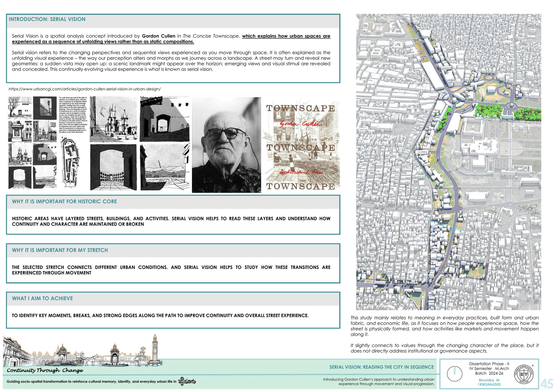
Task: Click the page number 45
Action: [x=547, y=384]
